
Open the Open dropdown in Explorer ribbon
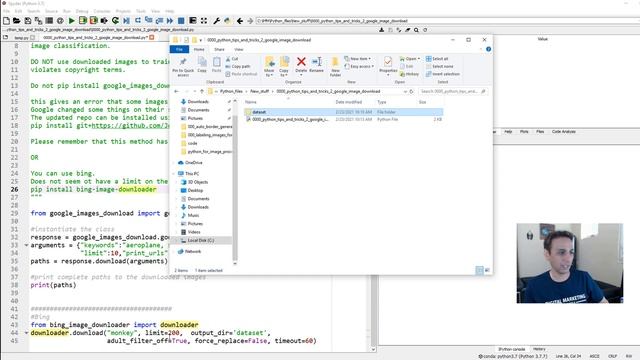[x=410, y=59]
